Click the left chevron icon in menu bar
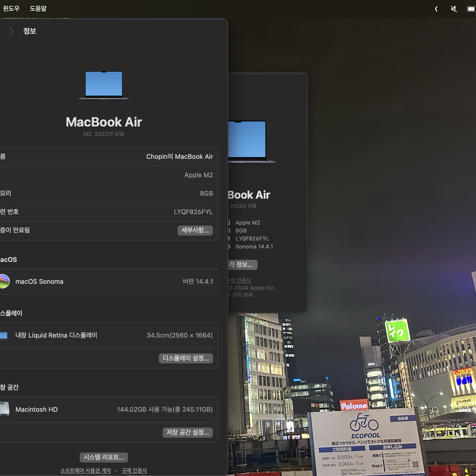Image resolution: width=476 pixels, height=476 pixels. point(436,9)
